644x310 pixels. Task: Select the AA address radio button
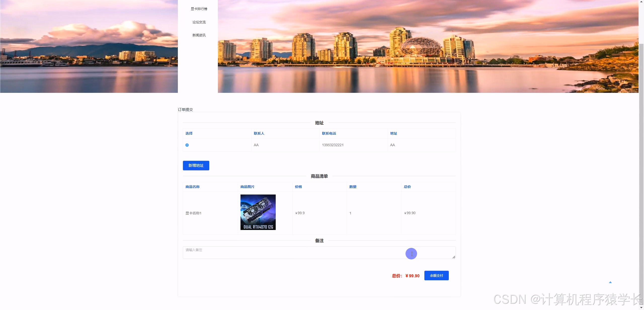point(187,145)
